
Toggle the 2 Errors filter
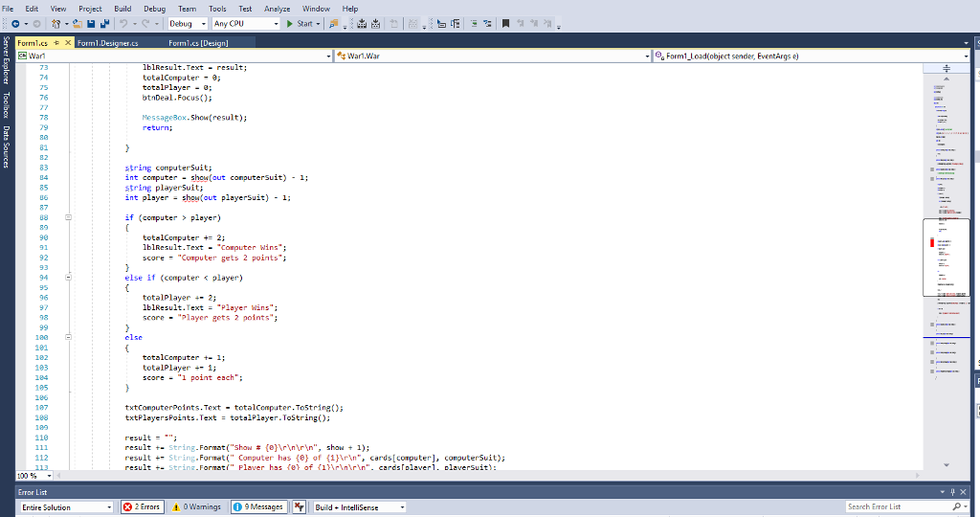coord(142,507)
